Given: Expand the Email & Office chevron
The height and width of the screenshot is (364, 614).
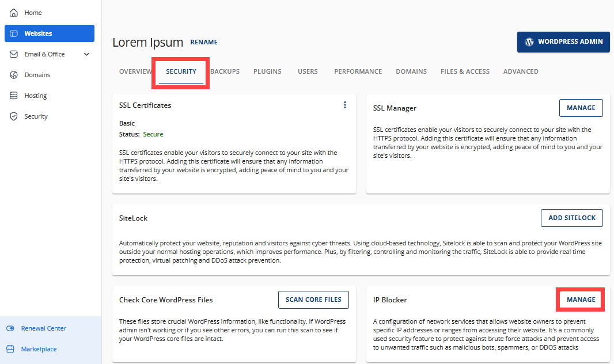Looking at the screenshot, I should (87, 54).
